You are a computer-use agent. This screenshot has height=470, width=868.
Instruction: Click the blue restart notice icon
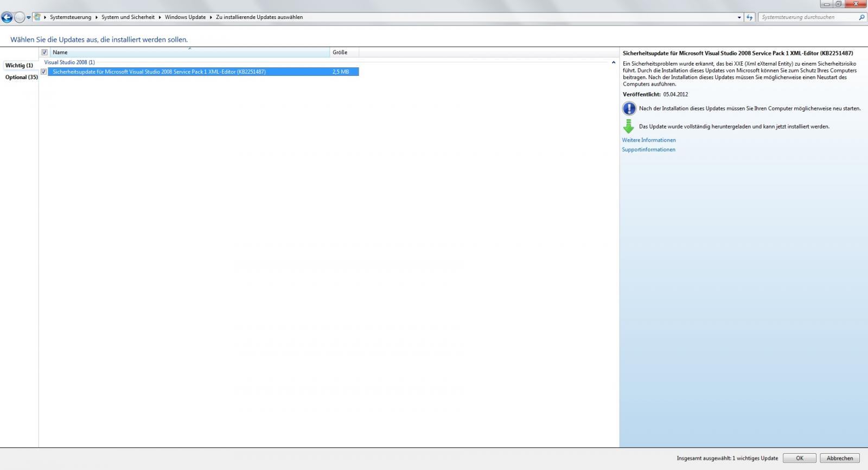pos(629,108)
